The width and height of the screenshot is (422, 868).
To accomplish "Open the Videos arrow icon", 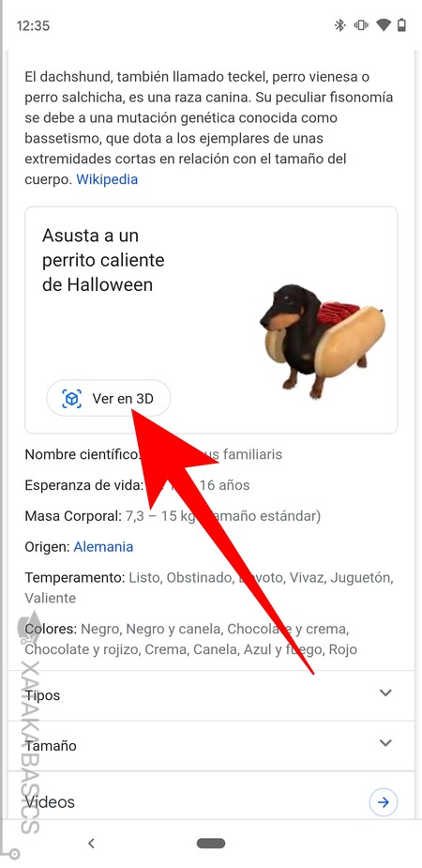I will pos(384,801).
